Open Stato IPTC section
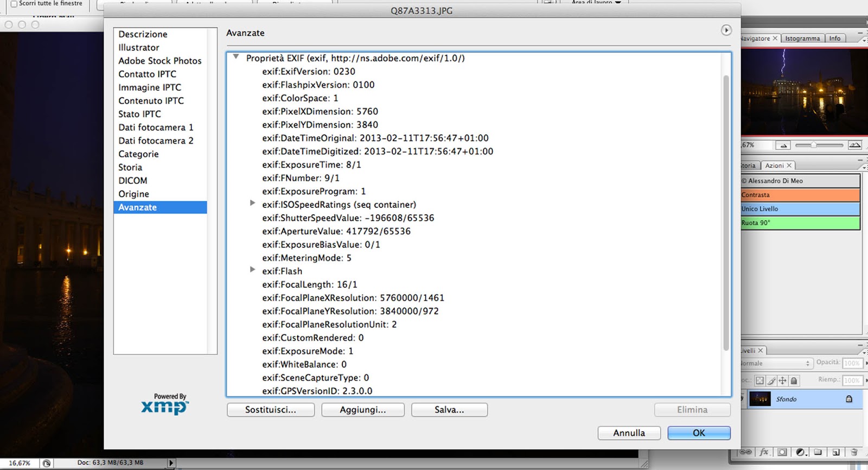Viewport: 868px width, 470px height. (x=160, y=114)
